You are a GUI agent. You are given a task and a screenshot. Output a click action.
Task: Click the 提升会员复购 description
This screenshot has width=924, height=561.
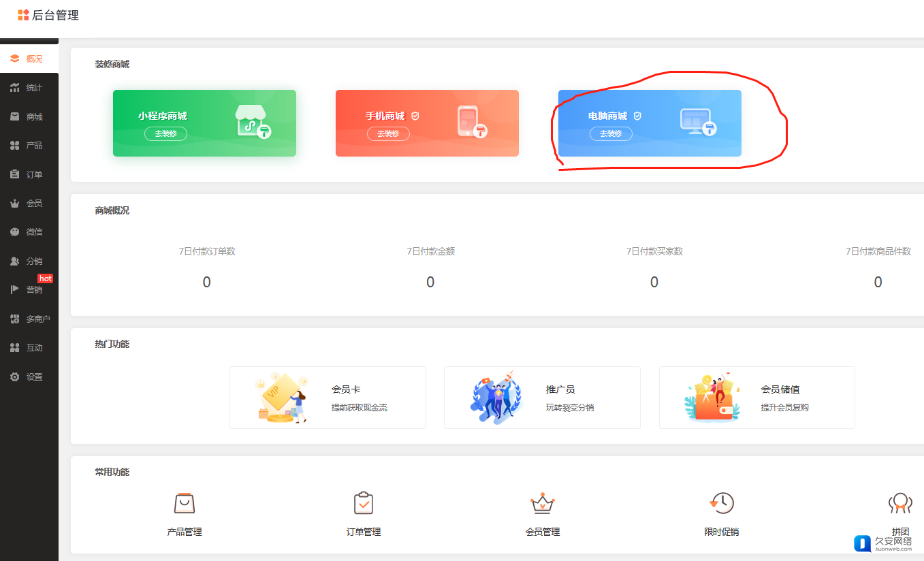[x=784, y=408]
